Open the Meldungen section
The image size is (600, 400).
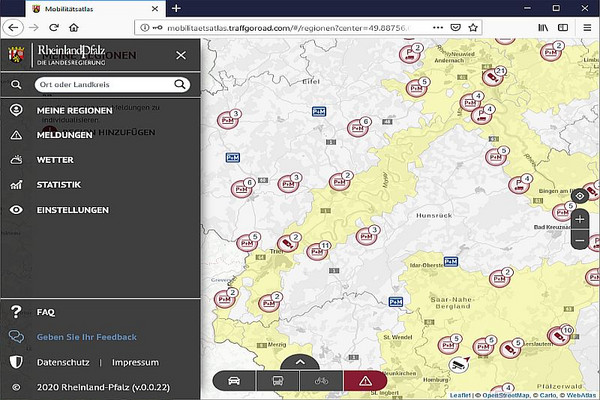coord(65,135)
